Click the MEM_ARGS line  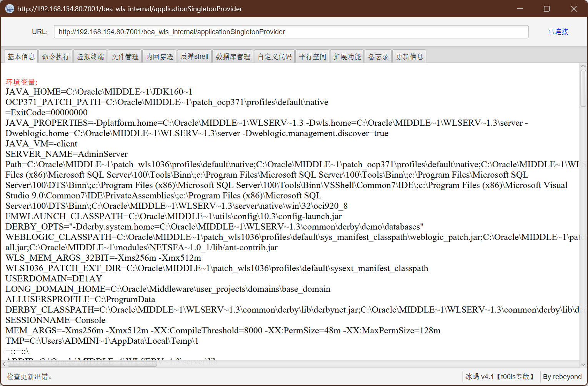pyautogui.click(x=223, y=330)
